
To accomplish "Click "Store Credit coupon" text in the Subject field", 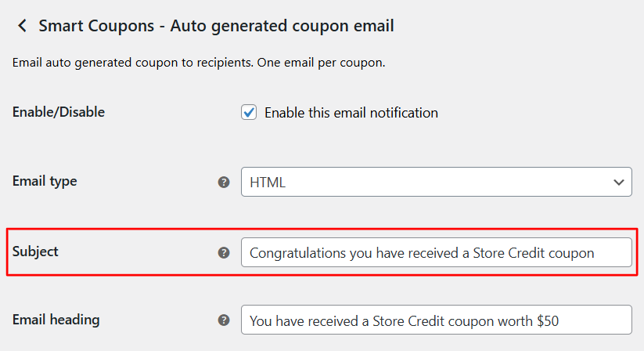I will [534, 253].
